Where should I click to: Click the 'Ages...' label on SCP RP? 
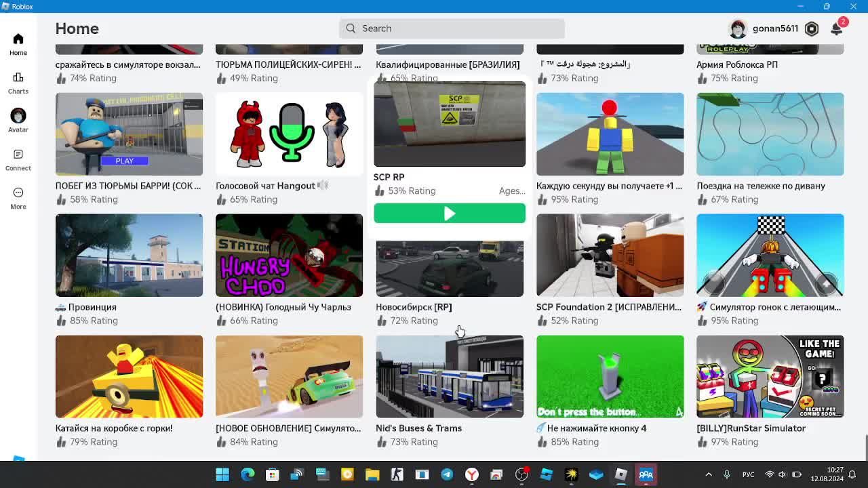512,191
